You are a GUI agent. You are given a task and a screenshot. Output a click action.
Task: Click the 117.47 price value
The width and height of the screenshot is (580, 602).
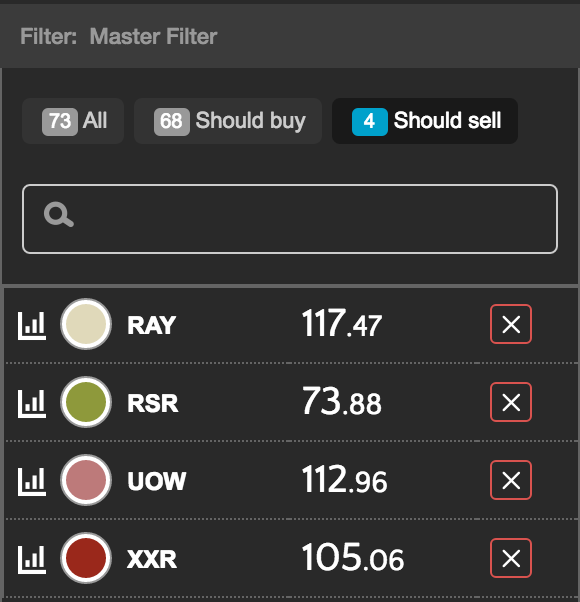pos(342,323)
